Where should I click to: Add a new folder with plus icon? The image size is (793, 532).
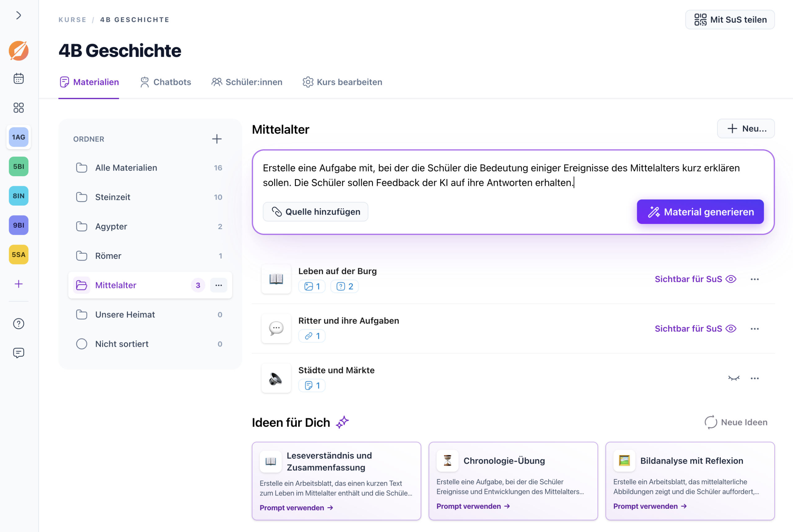coord(217,139)
